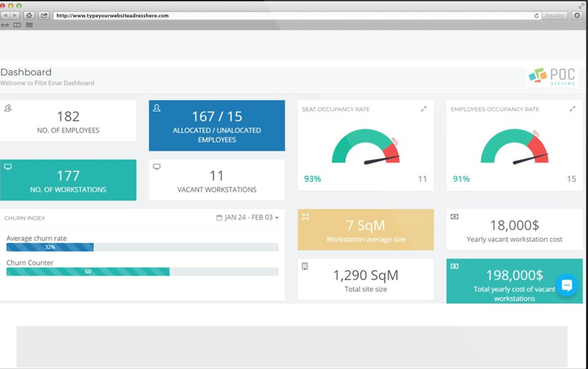
Task: Click the monitor icon on No. of Workstations card
Action: point(7,166)
